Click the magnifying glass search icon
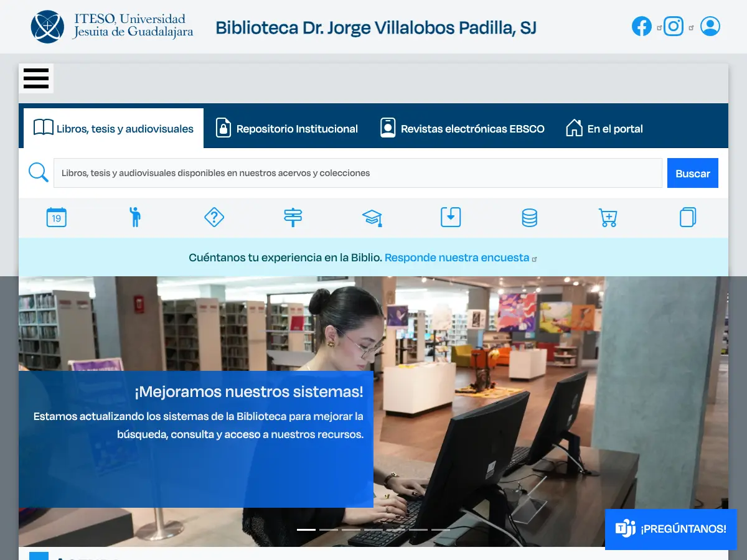The height and width of the screenshot is (560, 747). pos(39,172)
